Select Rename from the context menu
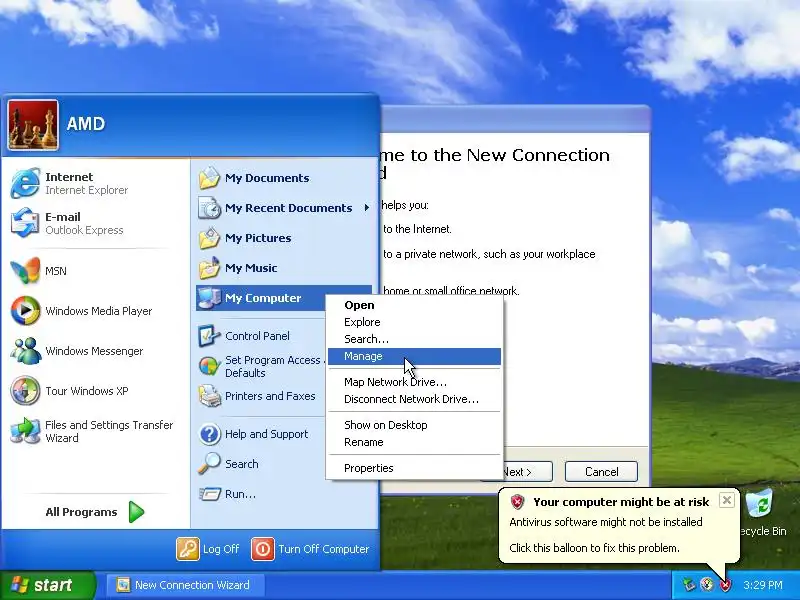The width and height of the screenshot is (800, 600). coord(414,442)
